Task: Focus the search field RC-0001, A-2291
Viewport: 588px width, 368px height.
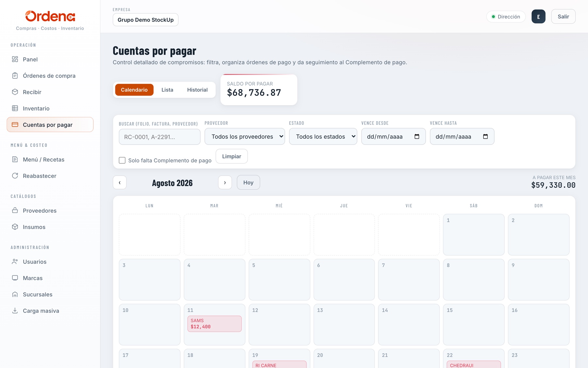Action: pyautogui.click(x=160, y=137)
